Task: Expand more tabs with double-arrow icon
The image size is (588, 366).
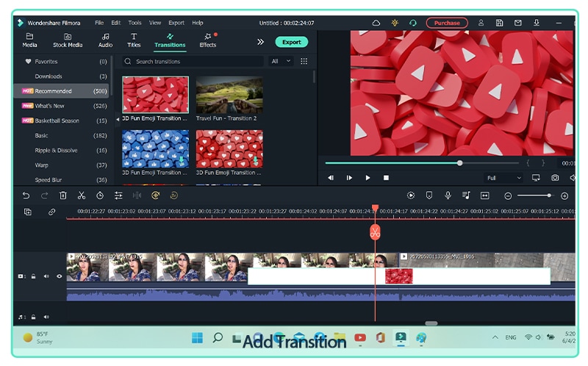Action: point(260,42)
